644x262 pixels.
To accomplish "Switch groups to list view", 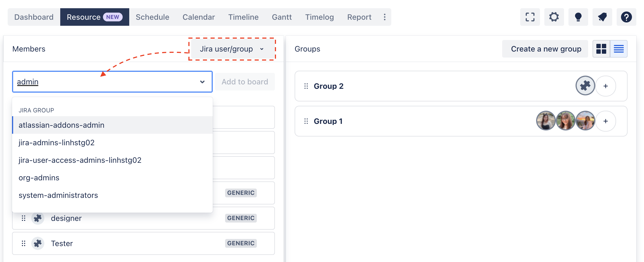I will 619,49.
